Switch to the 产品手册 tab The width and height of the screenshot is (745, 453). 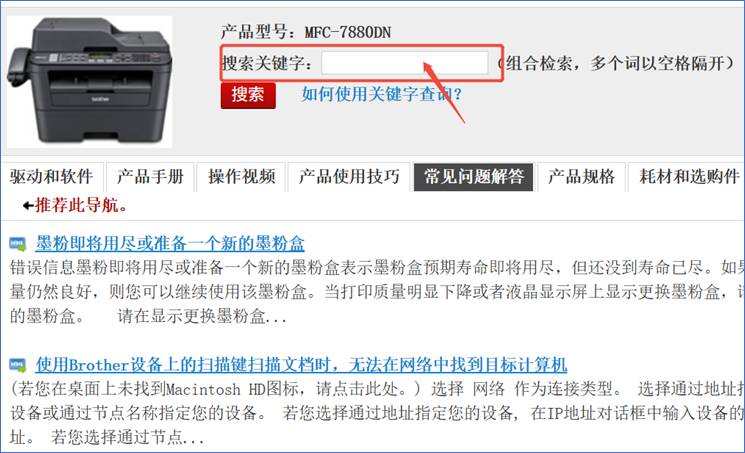click(x=150, y=177)
